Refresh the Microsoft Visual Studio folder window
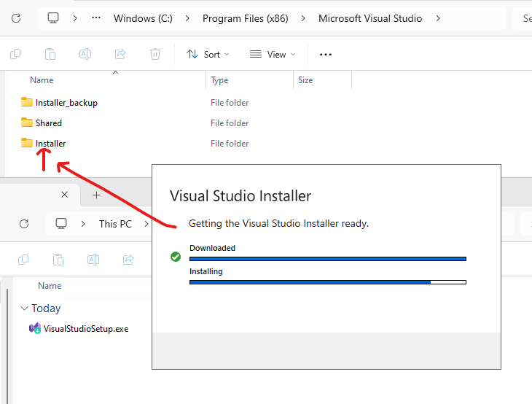 coord(16,18)
